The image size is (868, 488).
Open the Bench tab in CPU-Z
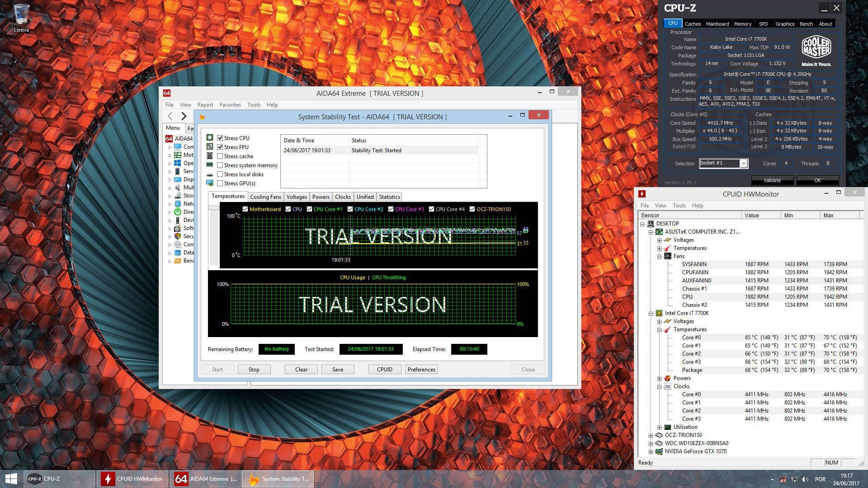806,24
